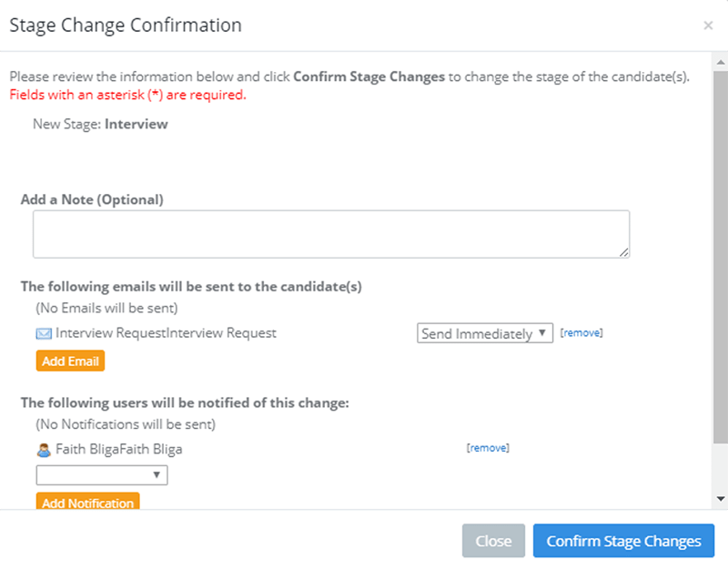Open the empty notification timing dropdown

tap(102, 474)
